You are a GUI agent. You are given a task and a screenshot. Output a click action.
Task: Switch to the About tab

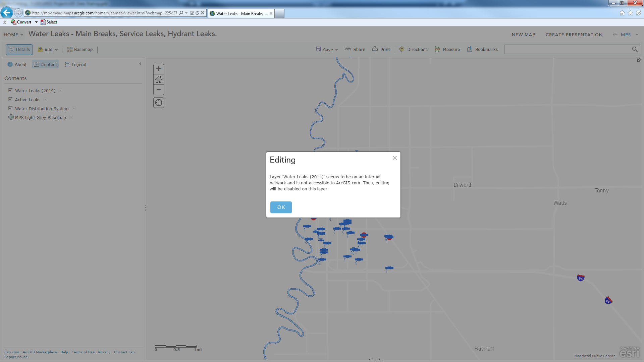point(17,64)
